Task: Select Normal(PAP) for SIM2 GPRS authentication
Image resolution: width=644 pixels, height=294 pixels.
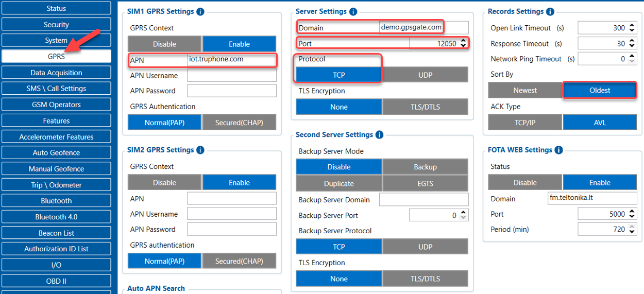Action: (x=164, y=261)
